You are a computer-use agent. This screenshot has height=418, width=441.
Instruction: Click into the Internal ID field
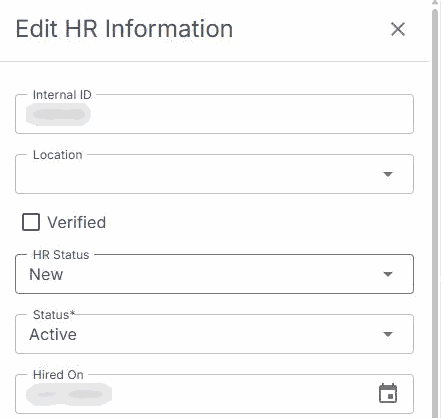click(x=214, y=114)
